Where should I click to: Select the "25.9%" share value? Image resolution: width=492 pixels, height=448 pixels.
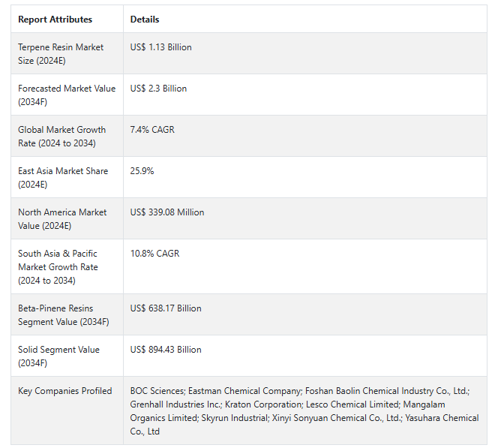(142, 171)
